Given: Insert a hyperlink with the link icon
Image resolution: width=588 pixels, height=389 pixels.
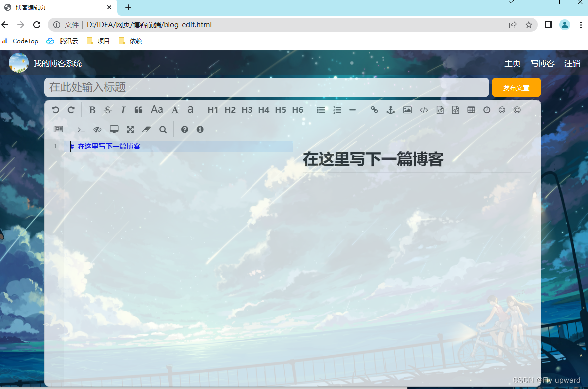Looking at the screenshot, I should point(374,110).
